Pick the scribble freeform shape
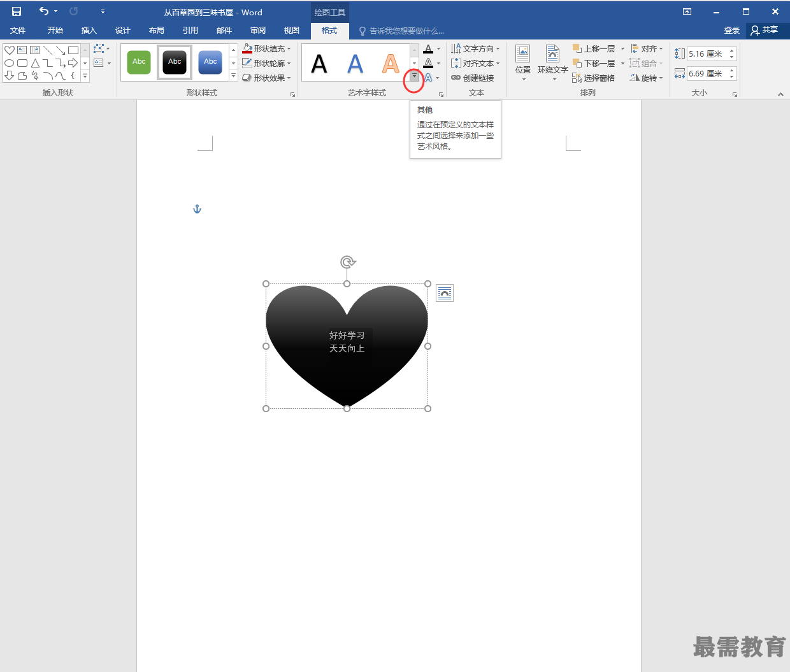790x672 pixels. 35,75
